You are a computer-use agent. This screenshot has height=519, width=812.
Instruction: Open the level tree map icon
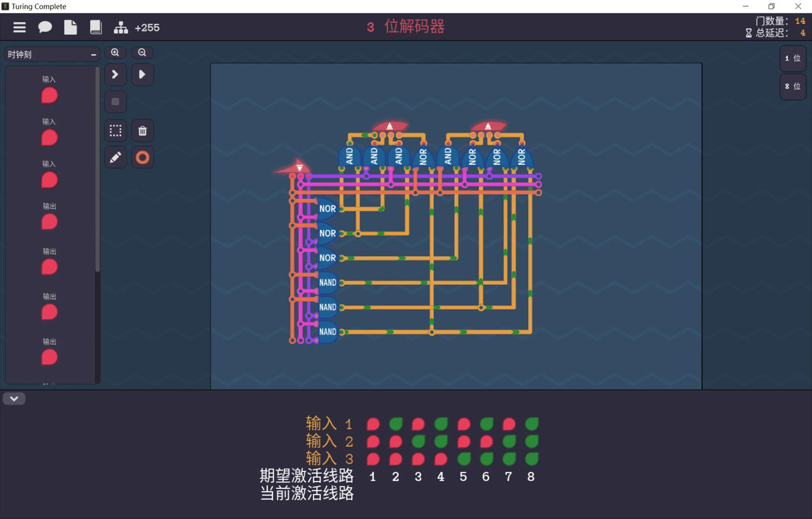pyautogui.click(x=121, y=27)
